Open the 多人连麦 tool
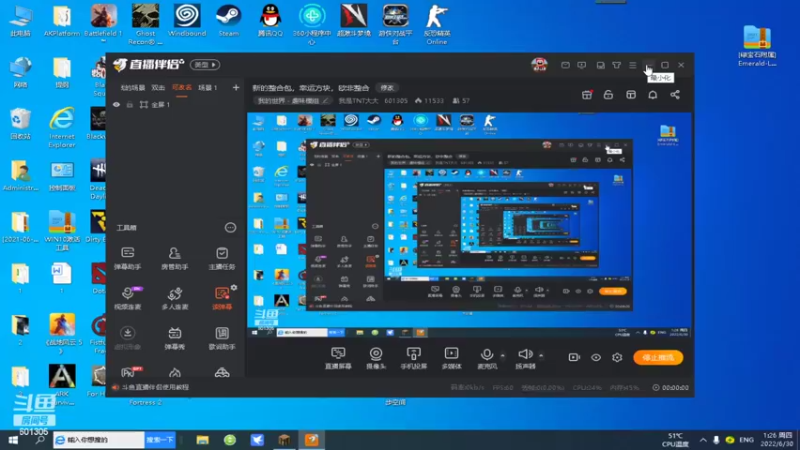This screenshot has width=800, height=450. coord(174,298)
